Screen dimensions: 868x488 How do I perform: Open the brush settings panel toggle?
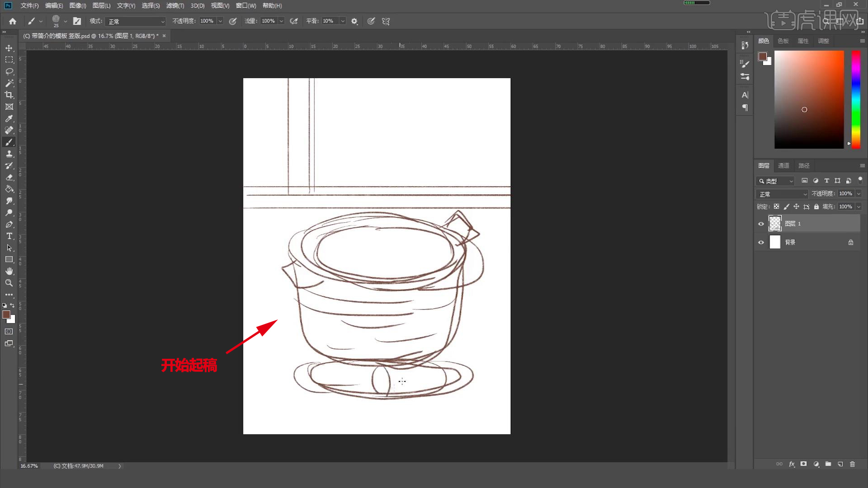[x=77, y=21]
